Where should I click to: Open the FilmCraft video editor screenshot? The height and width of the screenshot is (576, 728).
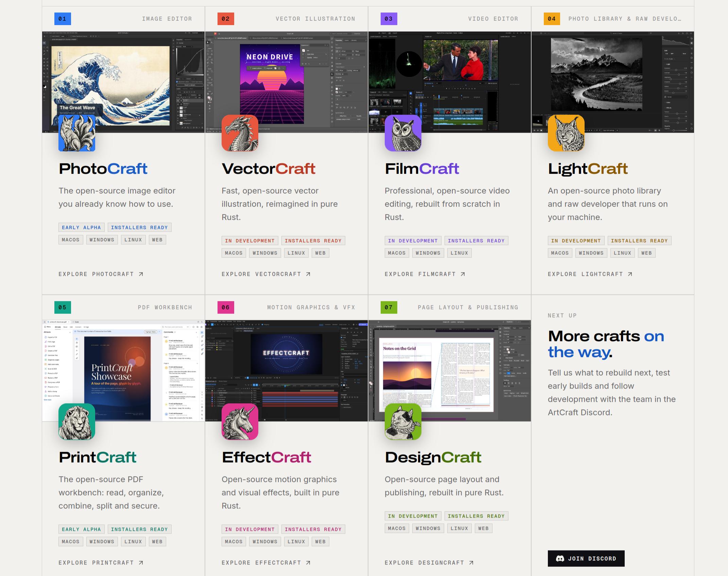(450, 82)
